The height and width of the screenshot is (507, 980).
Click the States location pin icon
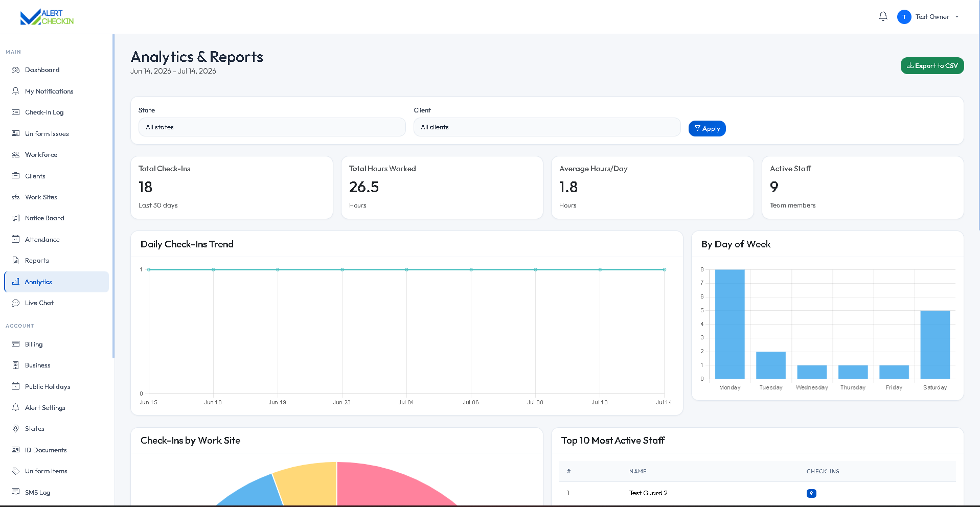click(x=16, y=429)
